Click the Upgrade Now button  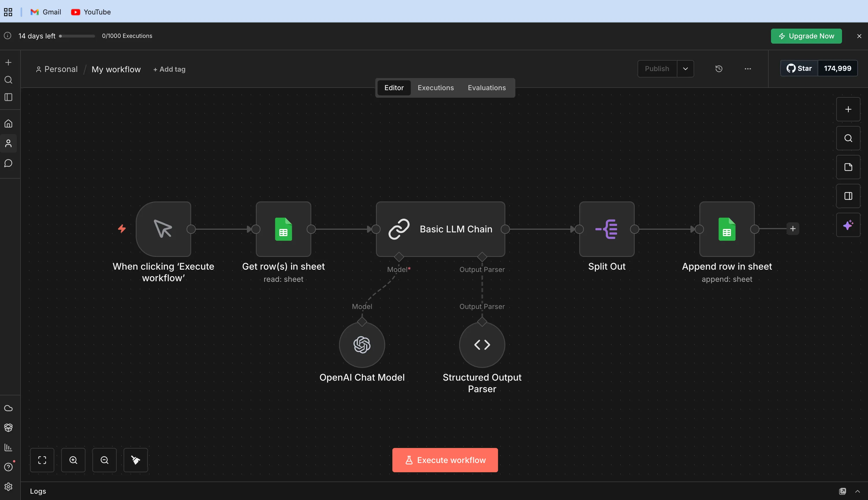[x=806, y=36]
